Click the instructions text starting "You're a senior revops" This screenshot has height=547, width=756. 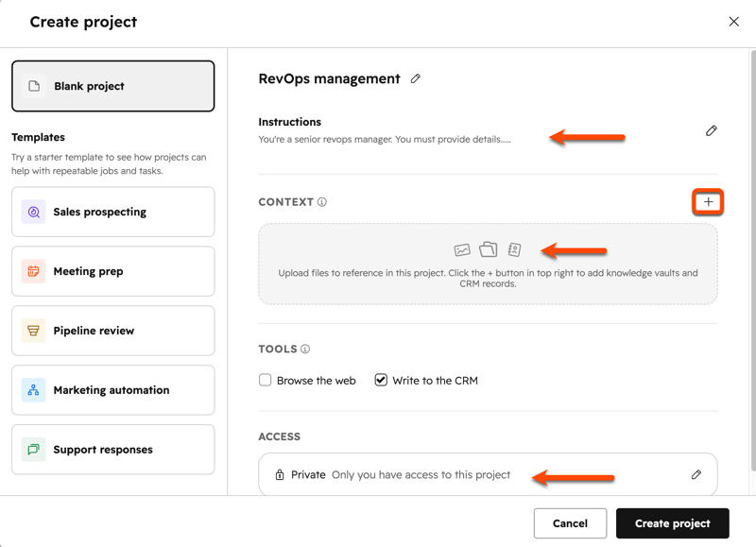pos(385,139)
